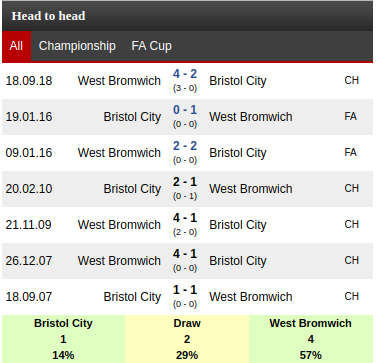Click the West Bromwich 57% summary cell
Image resolution: width=379 pixels, height=363 pixels.
click(311, 339)
